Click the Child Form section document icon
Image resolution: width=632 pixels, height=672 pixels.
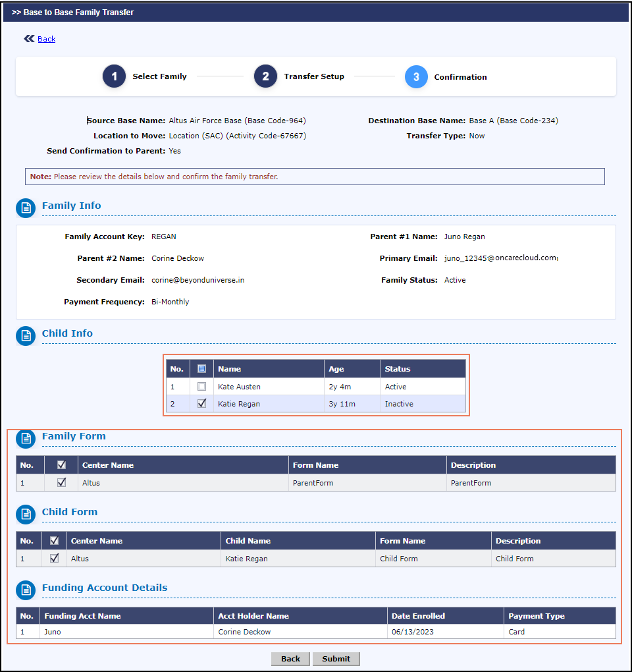pyautogui.click(x=26, y=515)
